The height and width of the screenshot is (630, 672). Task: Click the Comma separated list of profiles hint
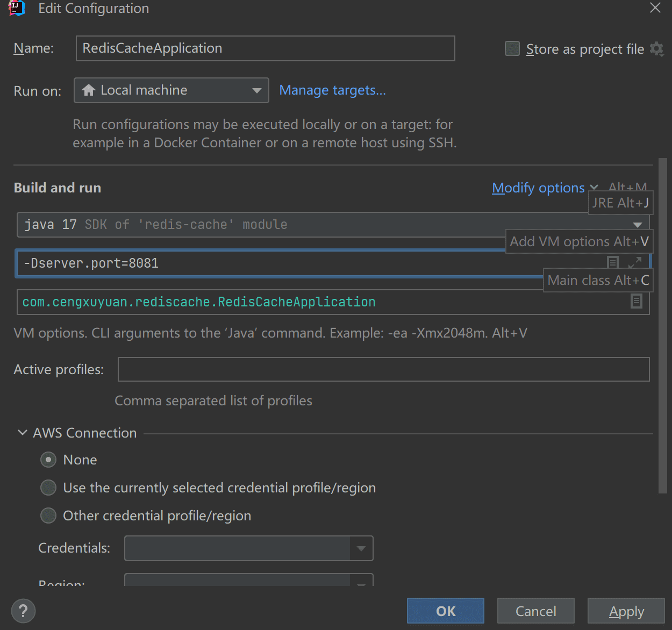pyautogui.click(x=213, y=401)
